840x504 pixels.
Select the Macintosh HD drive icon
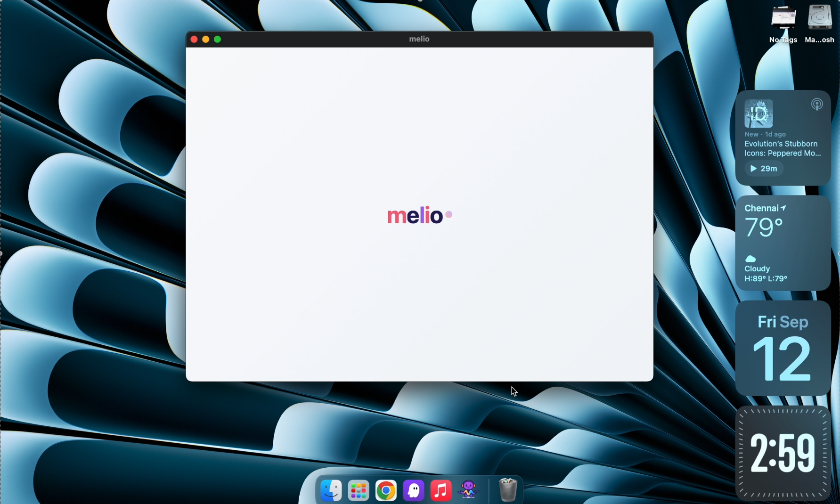pos(820,24)
